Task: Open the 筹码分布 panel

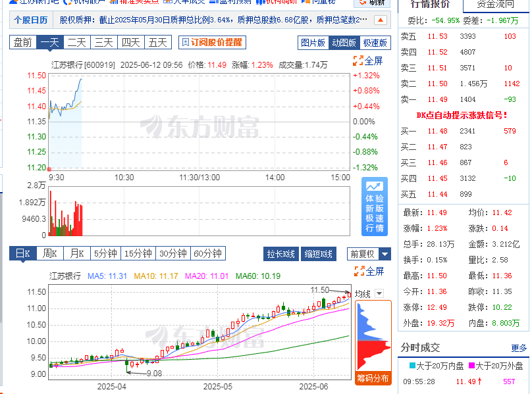Action: 373,378
